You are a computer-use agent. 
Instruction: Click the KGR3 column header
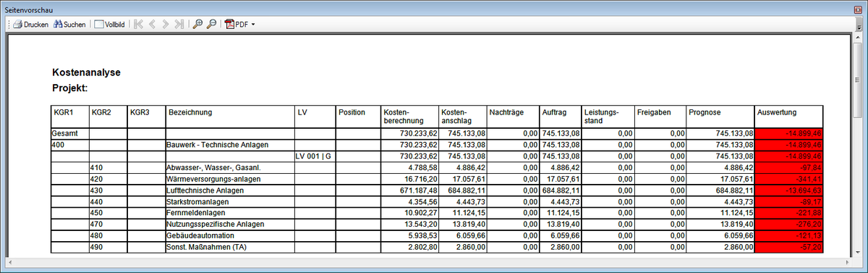coord(146,117)
